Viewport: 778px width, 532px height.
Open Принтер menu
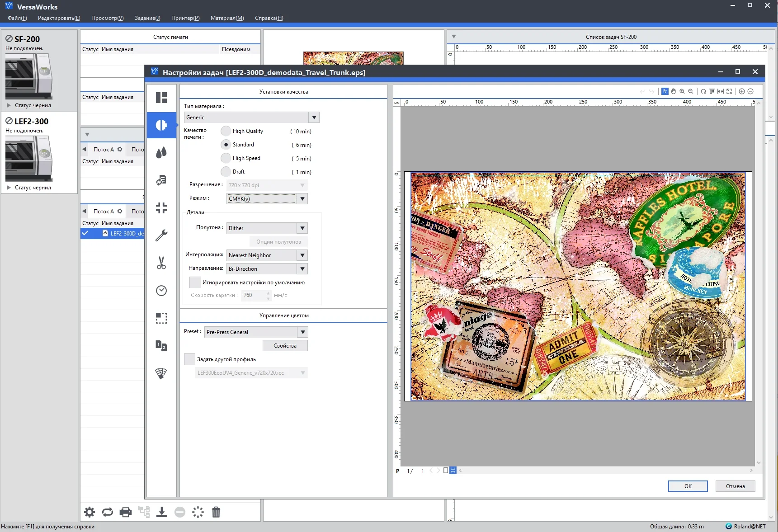pos(185,18)
